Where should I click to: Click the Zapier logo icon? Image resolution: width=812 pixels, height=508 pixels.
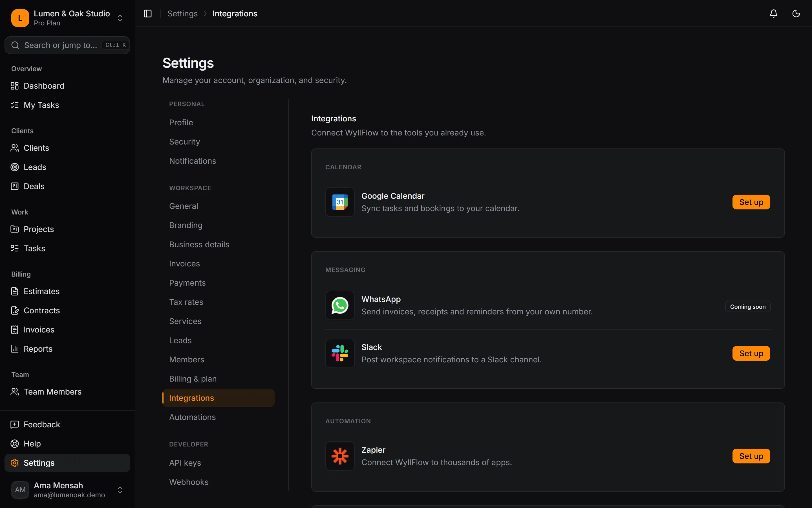[x=339, y=456]
